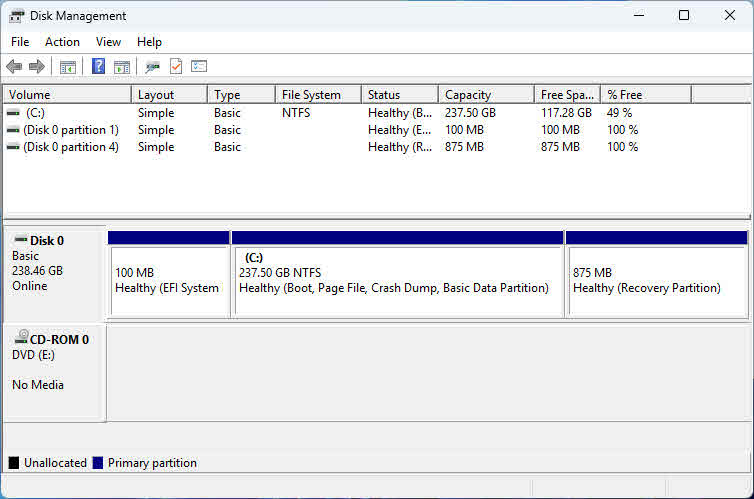
Task: Sort by the Status column header
Action: coord(400,95)
